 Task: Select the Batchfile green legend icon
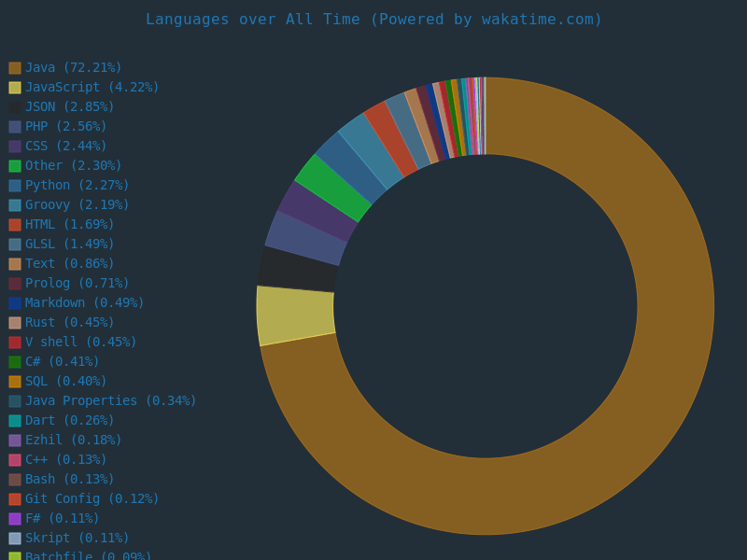pyautogui.click(x=13, y=556)
